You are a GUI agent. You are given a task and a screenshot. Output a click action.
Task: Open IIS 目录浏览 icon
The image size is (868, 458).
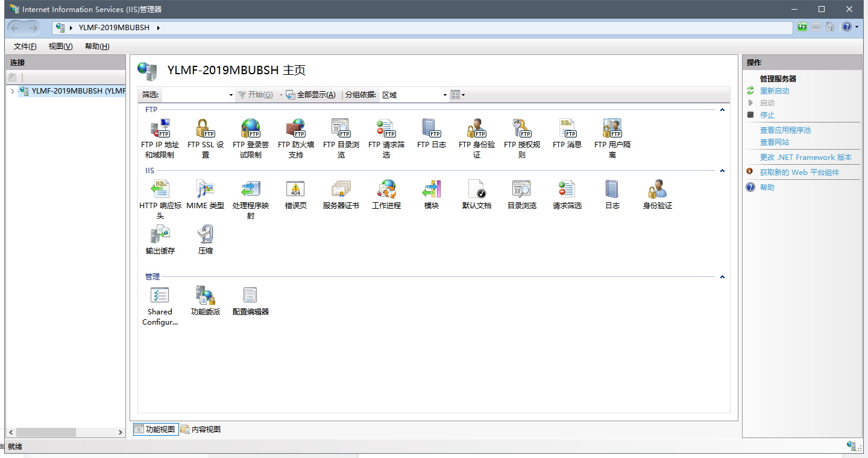(521, 195)
